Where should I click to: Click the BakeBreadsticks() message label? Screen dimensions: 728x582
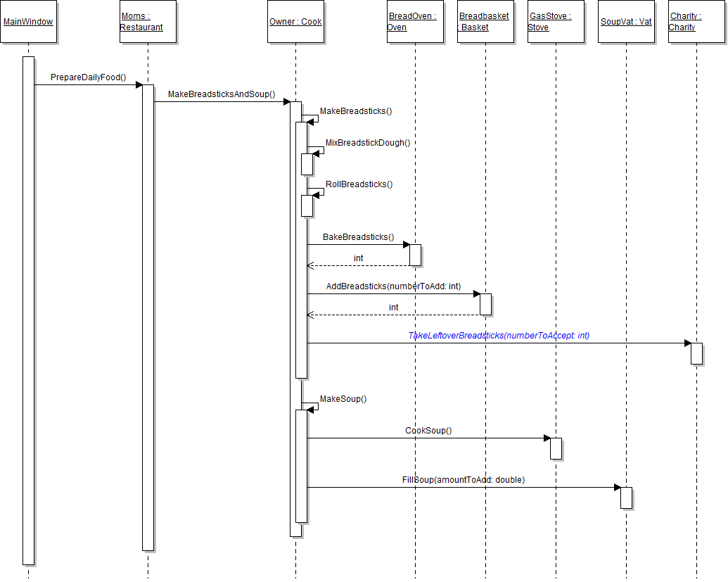click(358, 237)
